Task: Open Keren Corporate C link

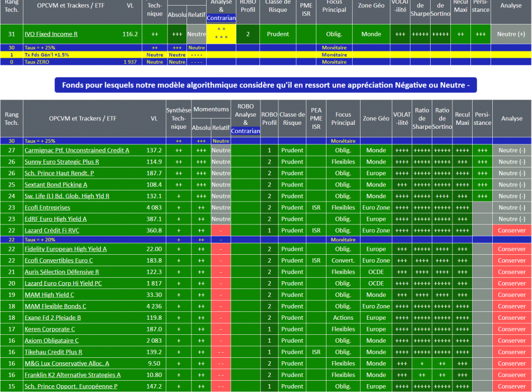Action: 49,329
